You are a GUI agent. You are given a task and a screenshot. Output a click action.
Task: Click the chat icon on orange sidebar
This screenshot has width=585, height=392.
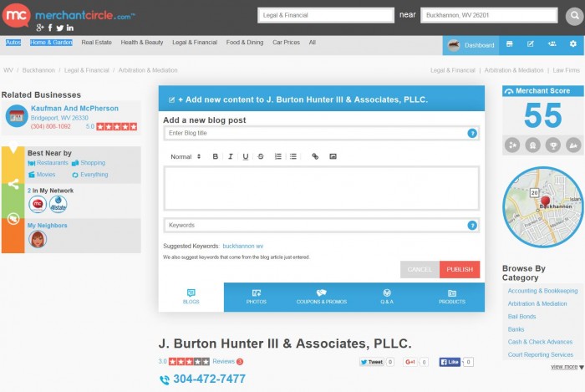click(13, 218)
